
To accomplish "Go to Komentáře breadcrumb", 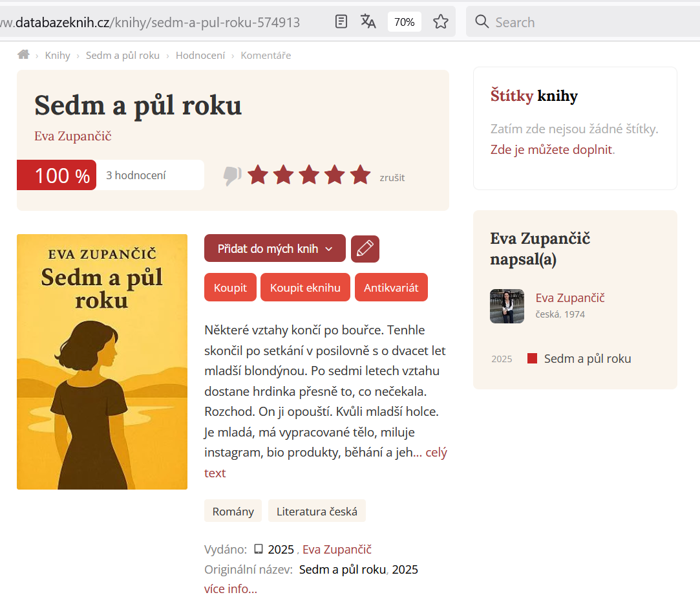I will pos(266,56).
